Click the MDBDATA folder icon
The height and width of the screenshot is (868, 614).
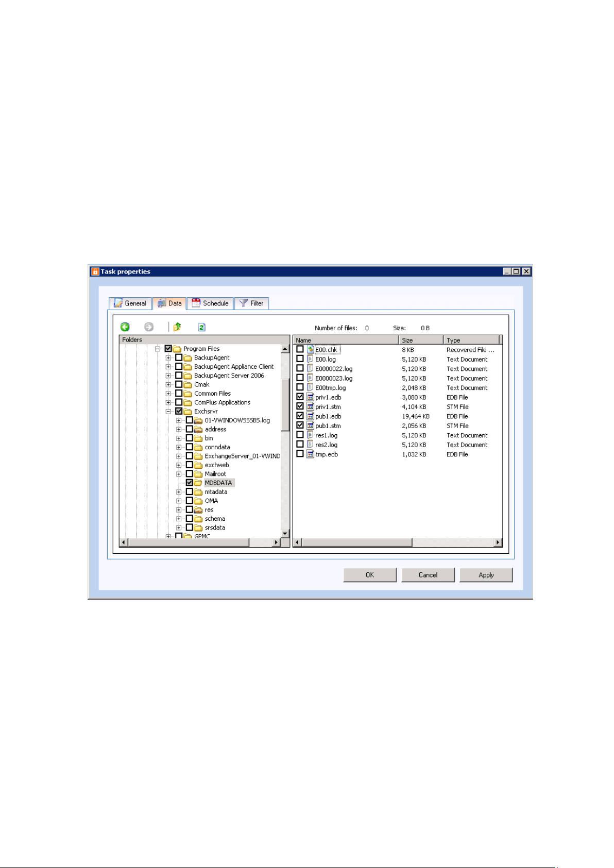point(198,483)
